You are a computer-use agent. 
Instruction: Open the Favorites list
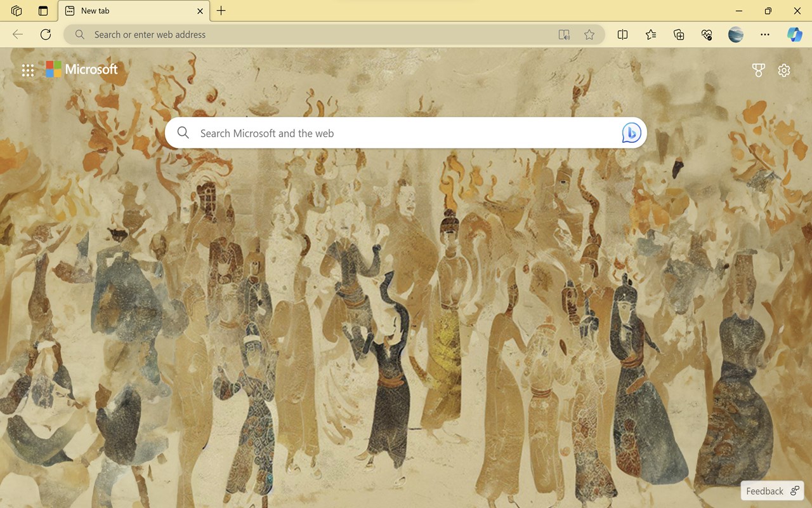coord(651,35)
